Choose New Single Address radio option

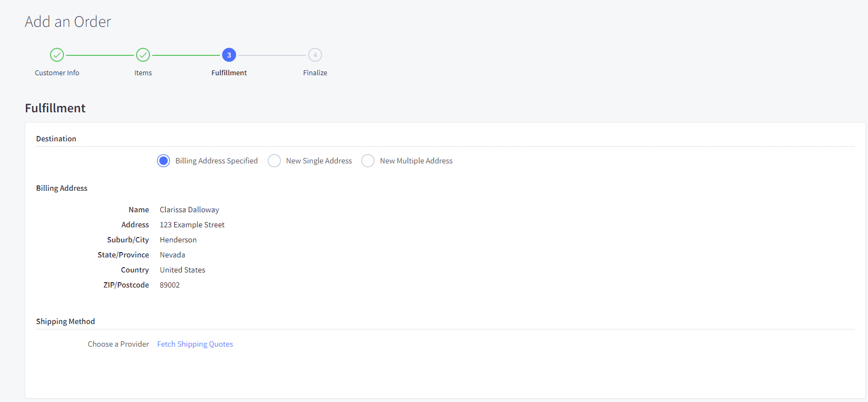coord(274,161)
